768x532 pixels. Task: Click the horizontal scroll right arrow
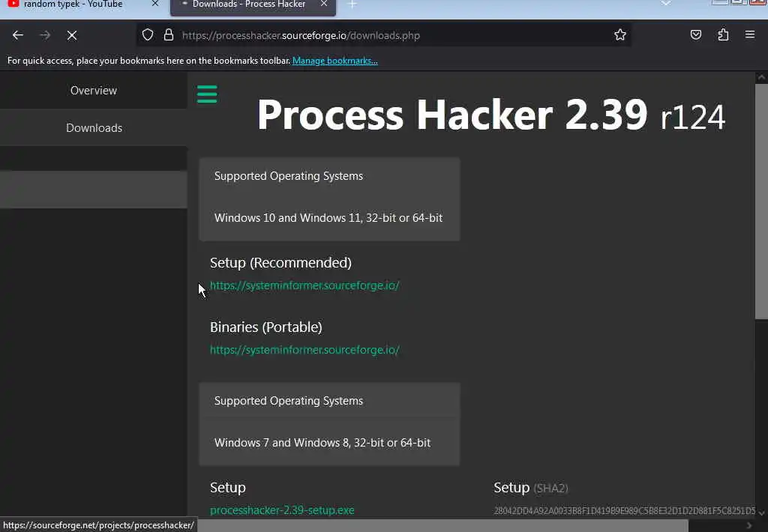(749, 526)
